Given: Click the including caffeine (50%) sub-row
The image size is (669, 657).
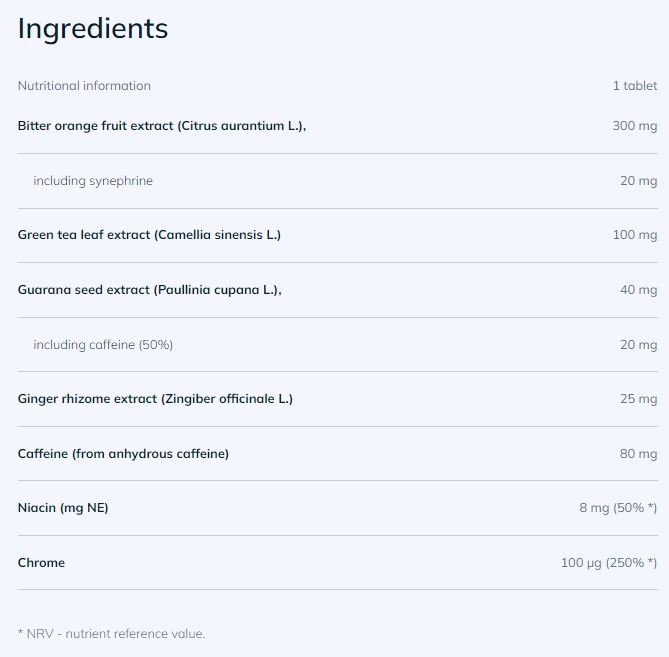Looking at the screenshot, I should (103, 345).
